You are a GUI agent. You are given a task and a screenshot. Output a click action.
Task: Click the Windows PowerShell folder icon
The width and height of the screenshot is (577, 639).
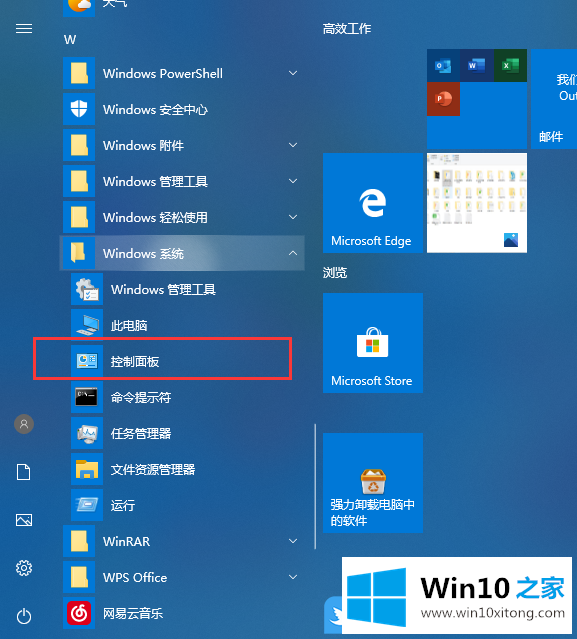[x=79, y=73]
